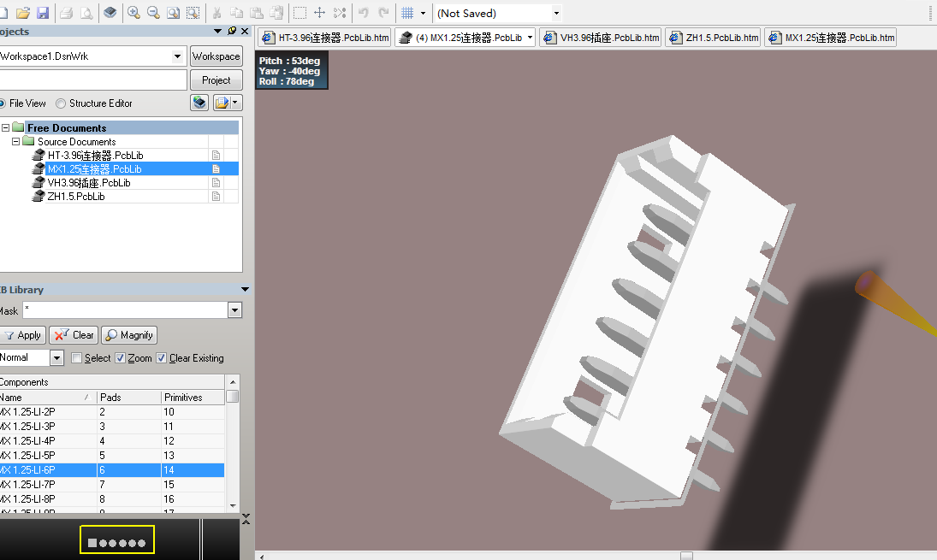
Task: Open Projects panel header dropdown arrow
Action: [217, 31]
